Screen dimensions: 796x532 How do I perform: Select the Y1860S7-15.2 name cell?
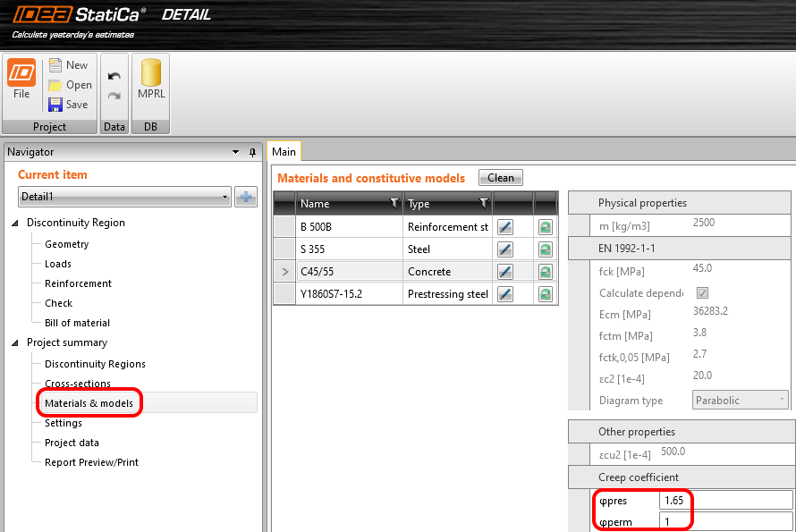[x=349, y=294]
